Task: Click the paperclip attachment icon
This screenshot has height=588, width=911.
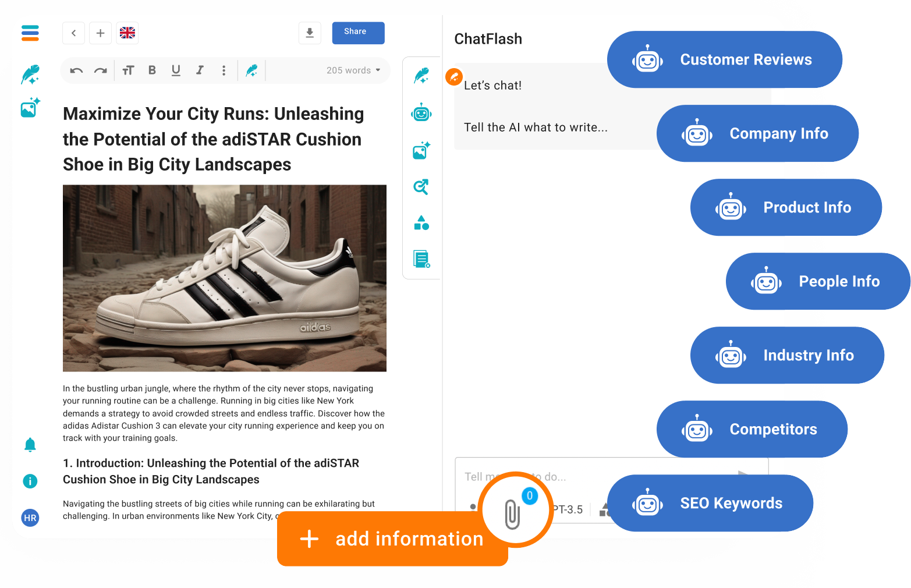Action: pos(512,513)
